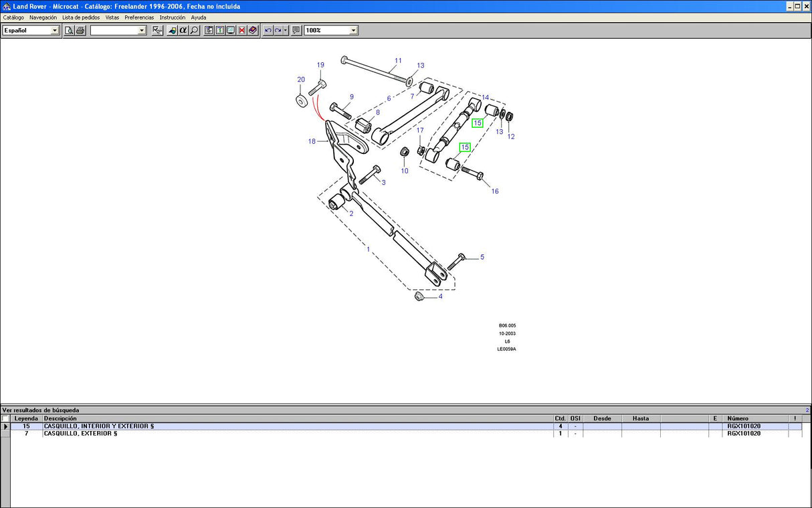This screenshot has height=508, width=812.
Task: Click callout 3 on the diagram
Action: [383, 182]
